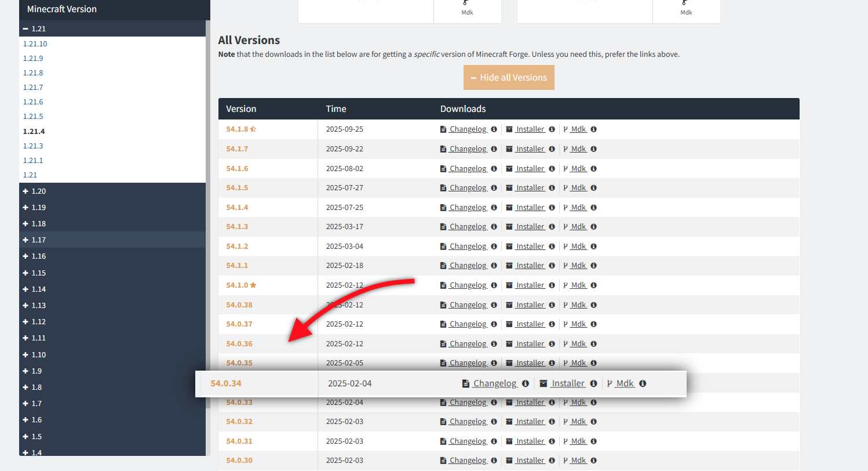The width and height of the screenshot is (868, 471).
Task: Expand the 1.16 version group
Action: 26,256
